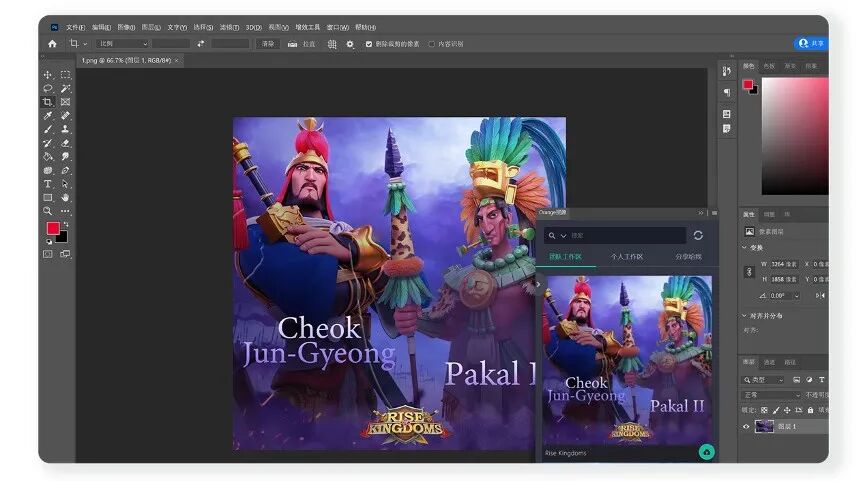Select the Type tool

click(x=47, y=184)
